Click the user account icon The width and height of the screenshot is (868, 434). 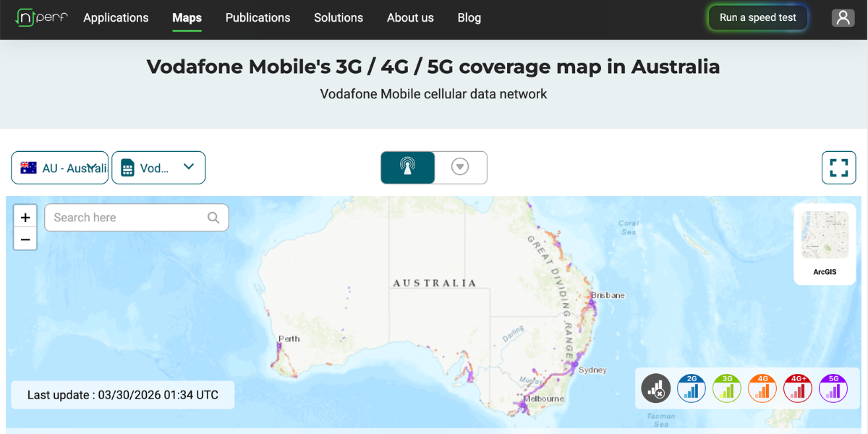coord(843,17)
